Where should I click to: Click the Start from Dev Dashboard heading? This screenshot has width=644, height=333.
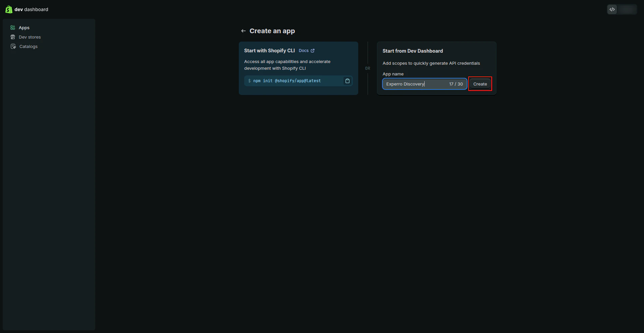(x=413, y=51)
